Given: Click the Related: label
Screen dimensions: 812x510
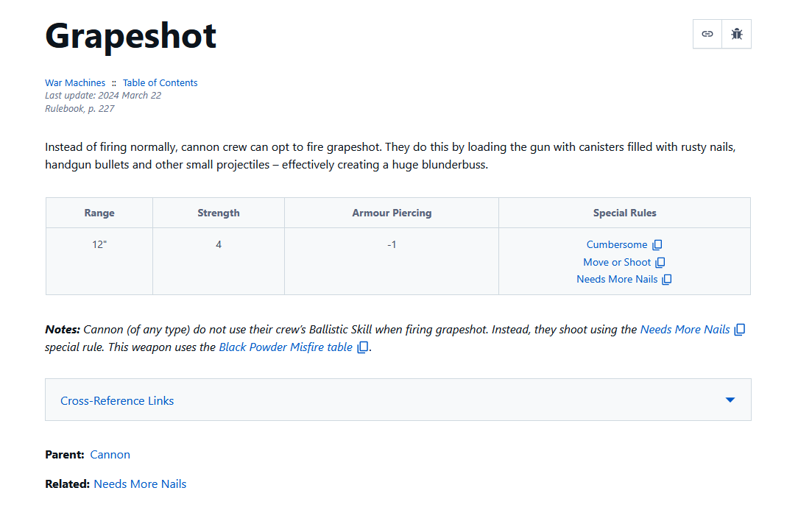Looking at the screenshot, I should [x=67, y=484].
